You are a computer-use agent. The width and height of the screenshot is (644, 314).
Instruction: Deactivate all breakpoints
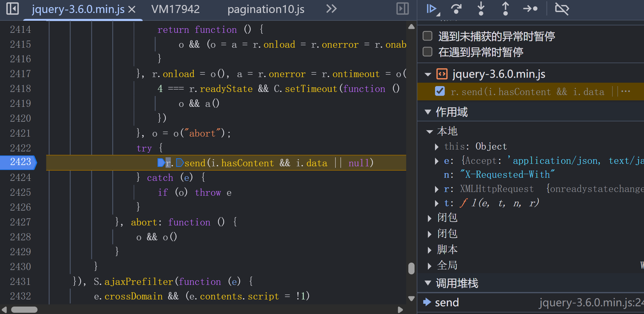click(562, 9)
